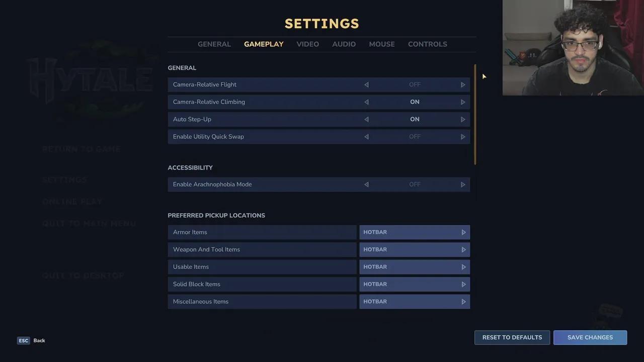The width and height of the screenshot is (644, 362).
Task: Click left arrow for Enable Utility Quick Swap
Action: point(366,137)
